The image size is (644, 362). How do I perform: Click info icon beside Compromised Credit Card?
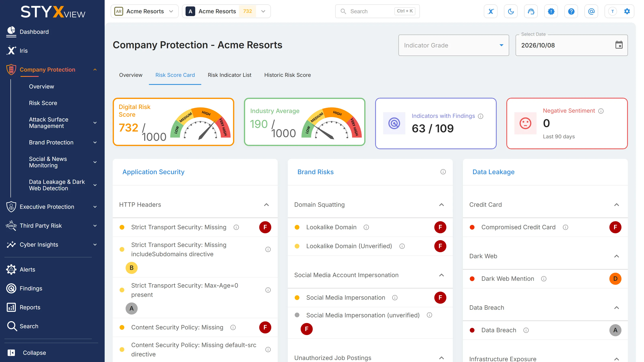pyautogui.click(x=566, y=227)
